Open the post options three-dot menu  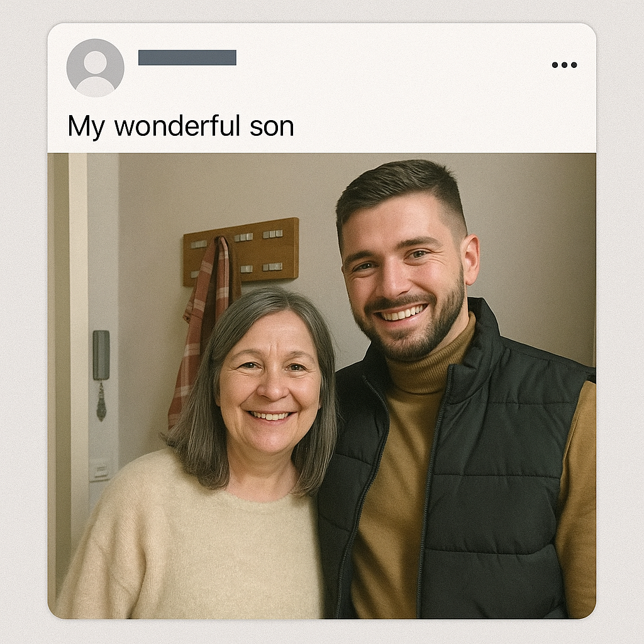564,65
